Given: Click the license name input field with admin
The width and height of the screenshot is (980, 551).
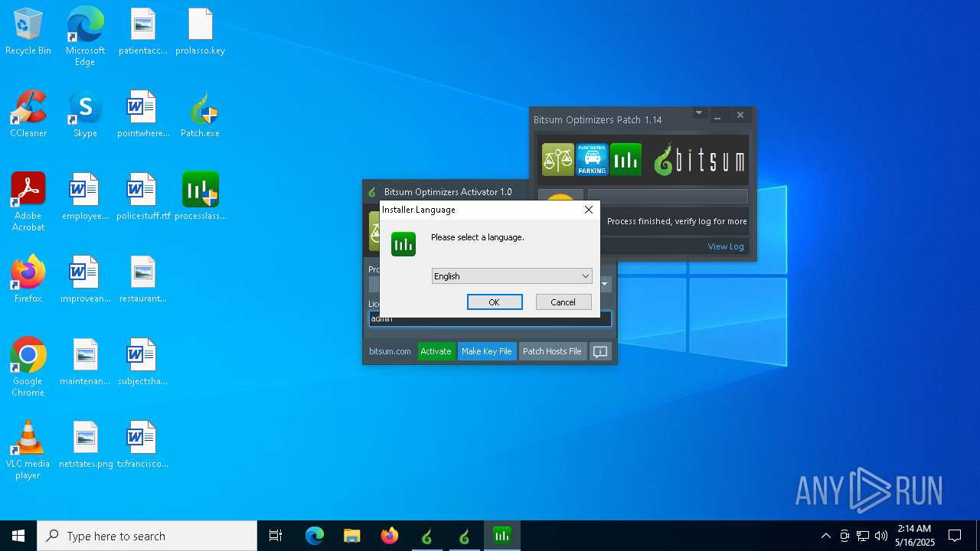Looking at the screenshot, I should 490,318.
